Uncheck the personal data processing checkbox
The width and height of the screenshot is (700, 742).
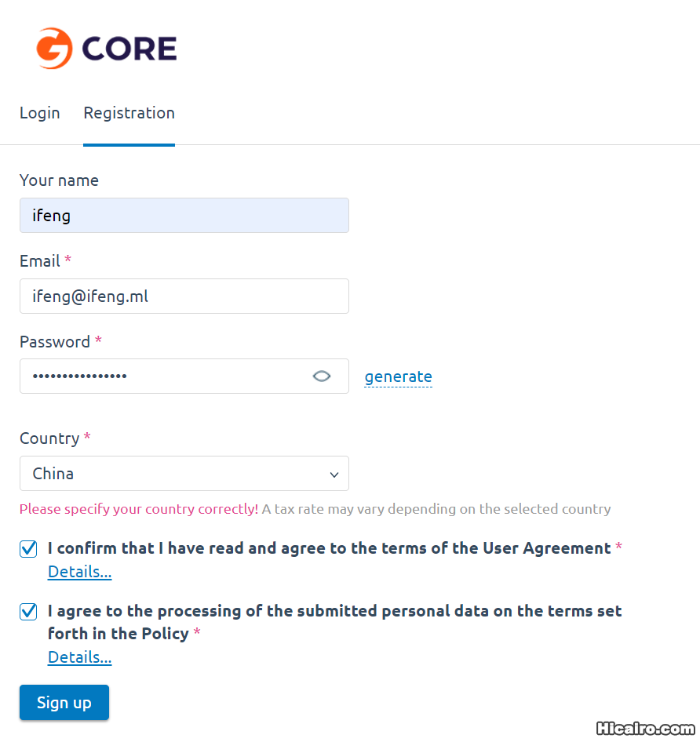(28, 612)
